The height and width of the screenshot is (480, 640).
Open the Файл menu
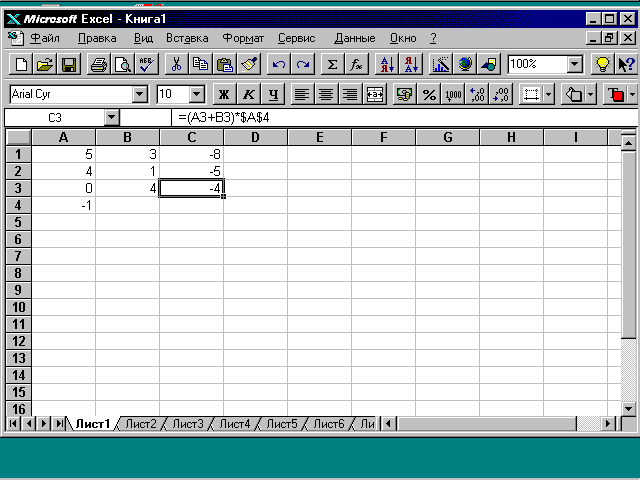coord(45,38)
